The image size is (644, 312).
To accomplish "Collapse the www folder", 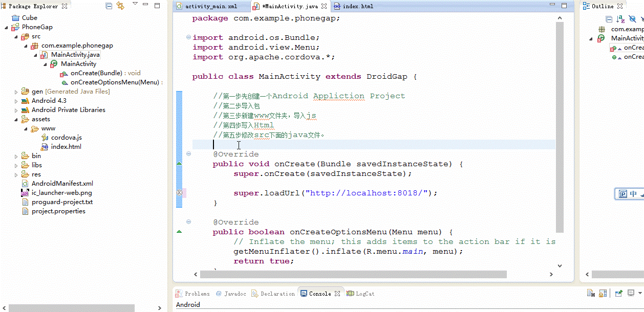I will [x=26, y=128].
